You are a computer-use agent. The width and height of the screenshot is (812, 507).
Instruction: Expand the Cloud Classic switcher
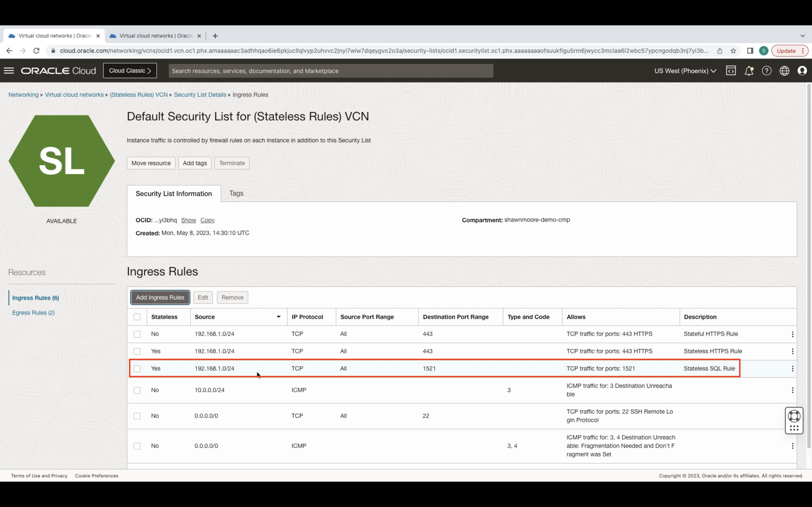click(x=130, y=71)
